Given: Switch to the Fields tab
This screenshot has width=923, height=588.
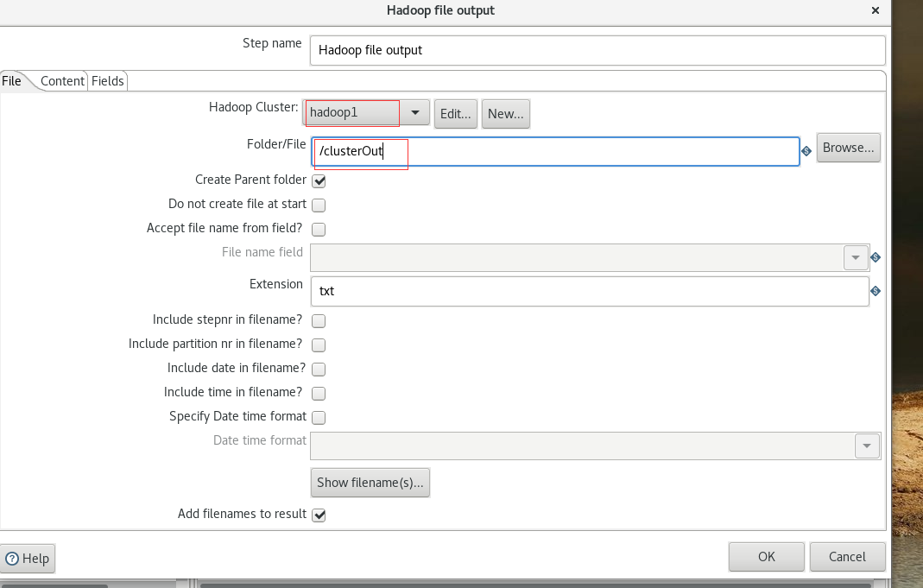Looking at the screenshot, I should click(x=108, y=81).
